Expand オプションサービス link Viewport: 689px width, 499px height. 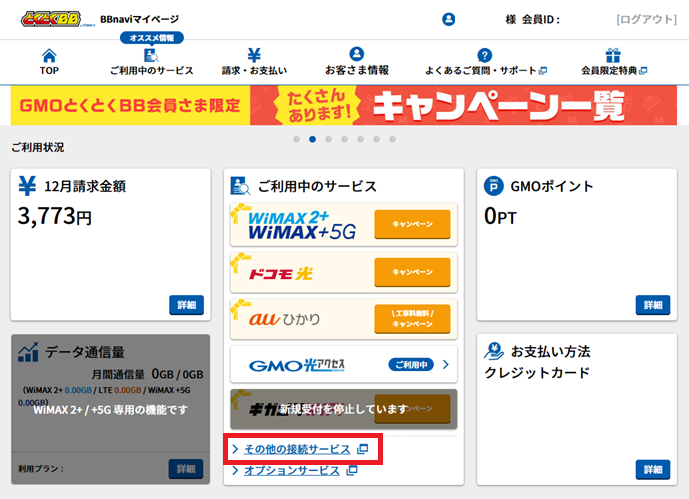[292, 470]
